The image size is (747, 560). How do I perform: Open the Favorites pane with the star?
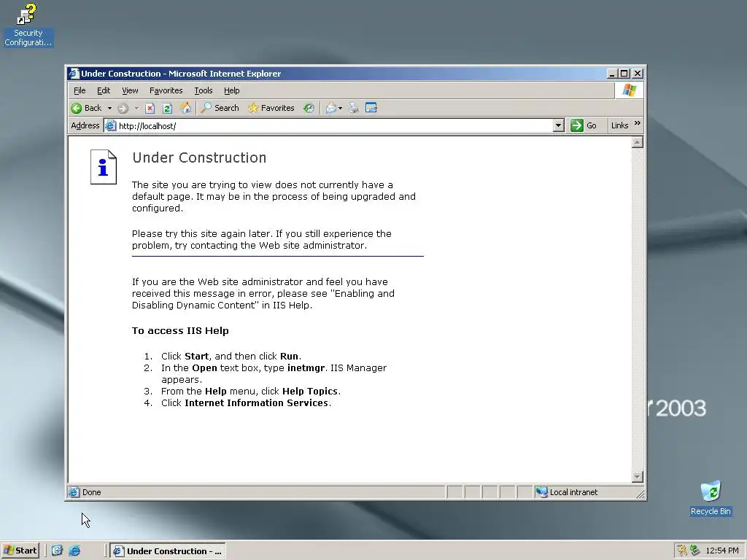click(271, 108)
